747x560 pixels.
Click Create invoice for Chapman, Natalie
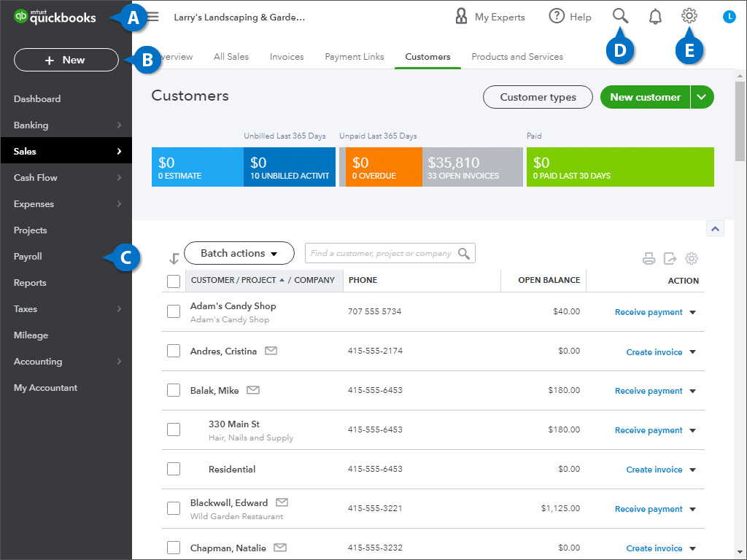tap(654, 548)
